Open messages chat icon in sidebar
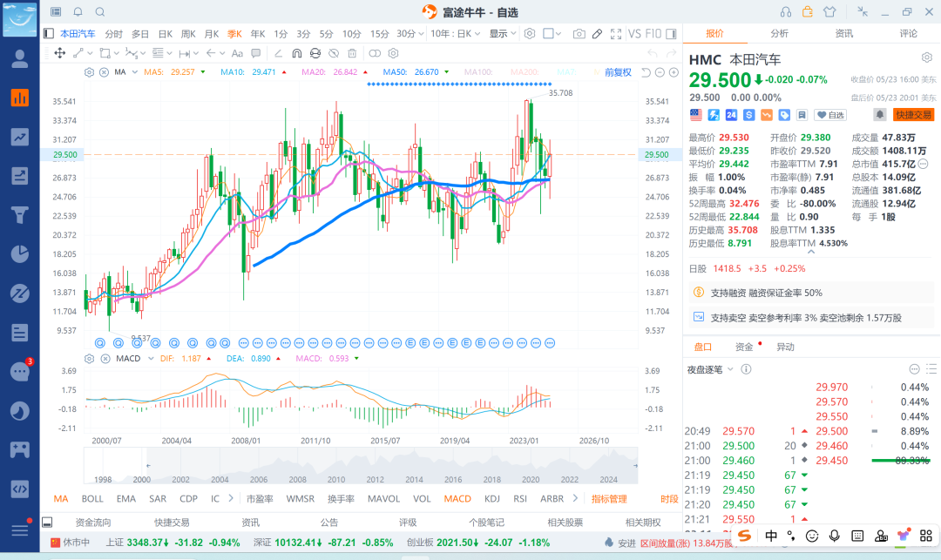 20,372
